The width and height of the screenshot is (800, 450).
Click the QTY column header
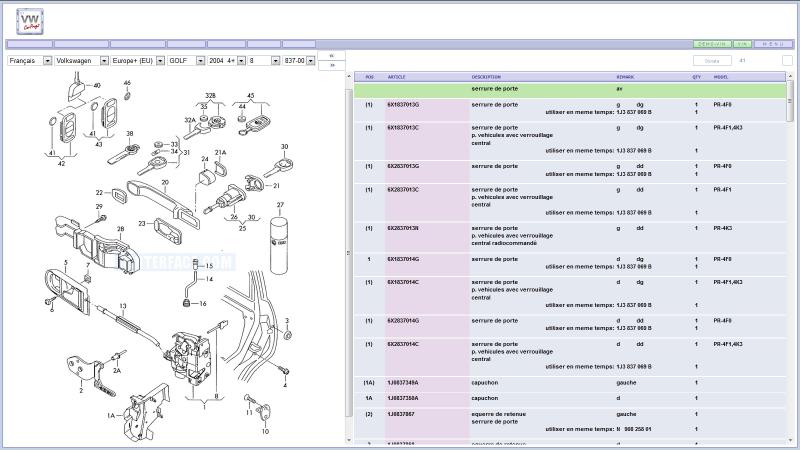tap(696, 77)
